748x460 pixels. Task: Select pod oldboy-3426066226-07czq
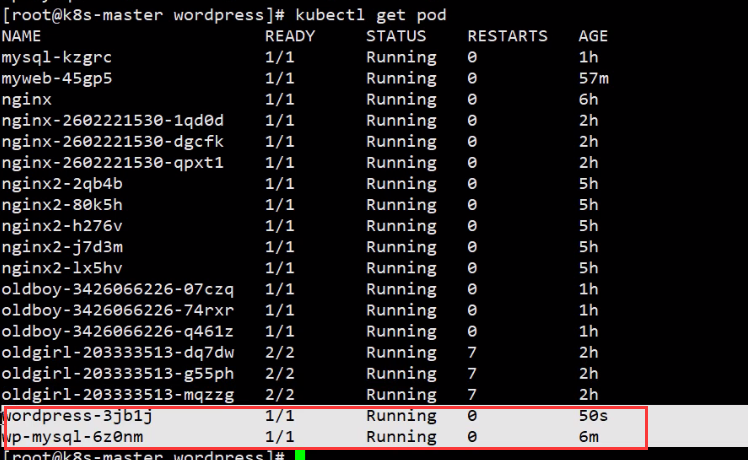(x=118, y=289)
